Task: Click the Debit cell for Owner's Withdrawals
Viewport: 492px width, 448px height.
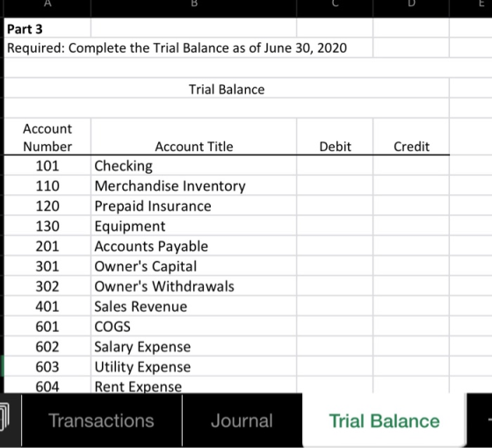Action: [335, 286]
